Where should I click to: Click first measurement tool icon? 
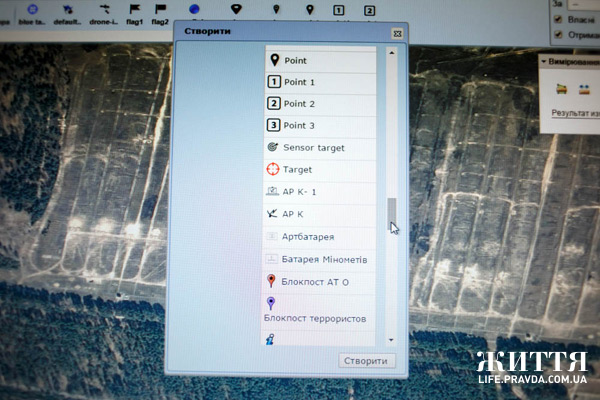[561, 88]
